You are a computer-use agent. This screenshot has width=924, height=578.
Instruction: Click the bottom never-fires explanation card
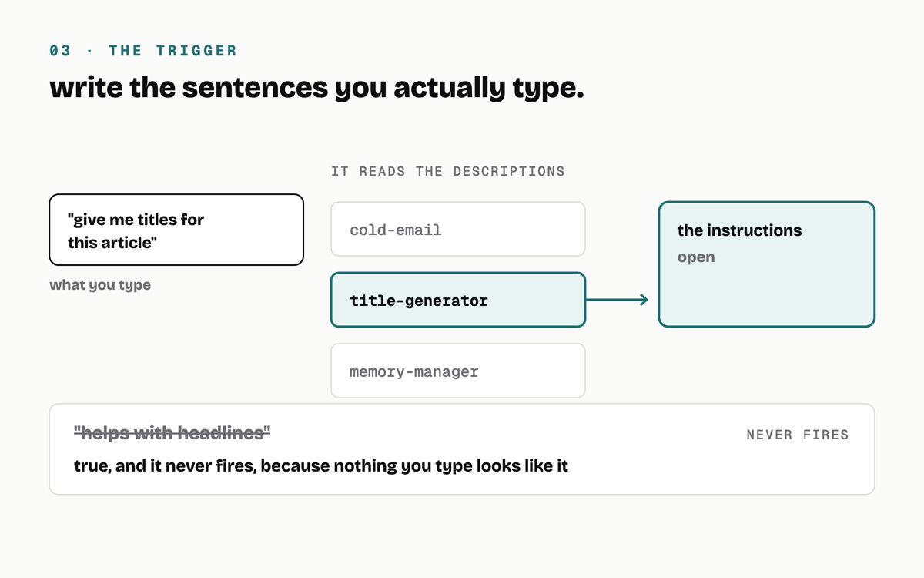click(x=462, y=449)
